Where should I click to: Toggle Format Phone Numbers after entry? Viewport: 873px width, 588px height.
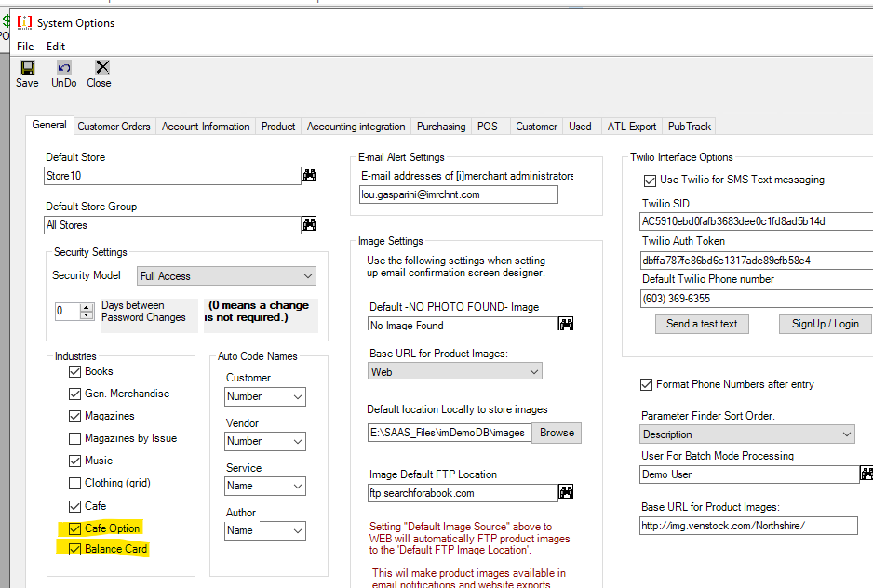point(647,385)
